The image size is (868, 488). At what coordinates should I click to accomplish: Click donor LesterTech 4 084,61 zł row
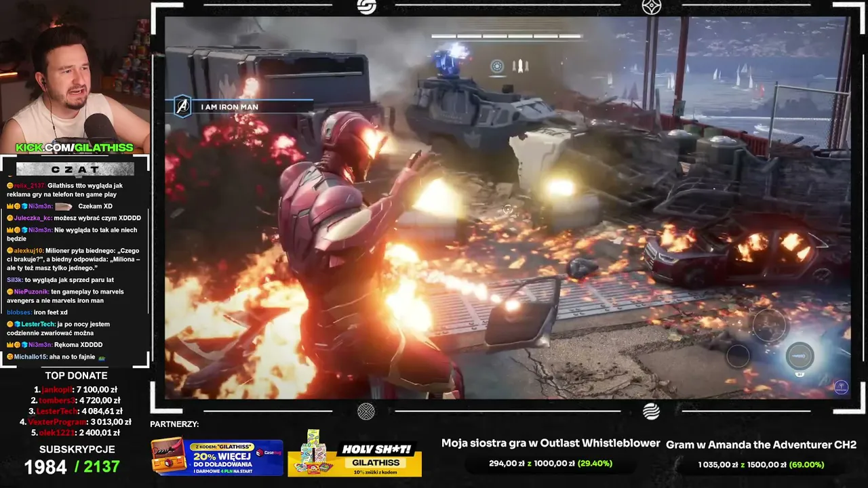[76, 411]
